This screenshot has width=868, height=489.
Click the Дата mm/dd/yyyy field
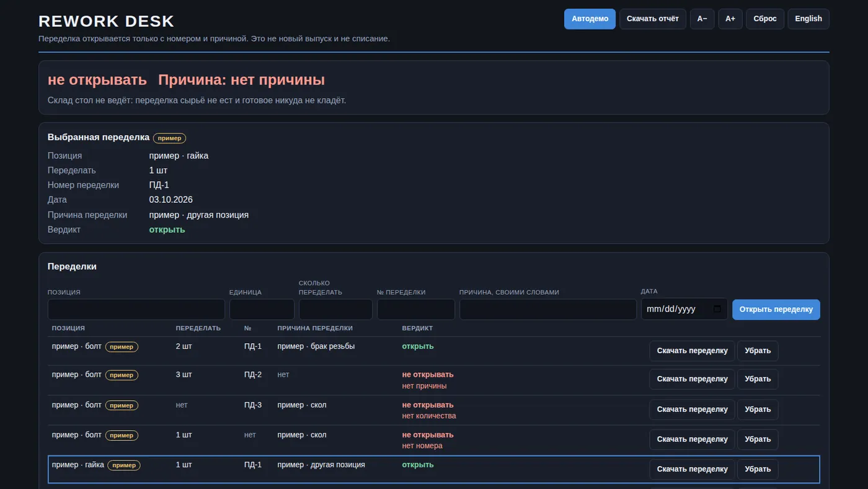pos(684,309)
